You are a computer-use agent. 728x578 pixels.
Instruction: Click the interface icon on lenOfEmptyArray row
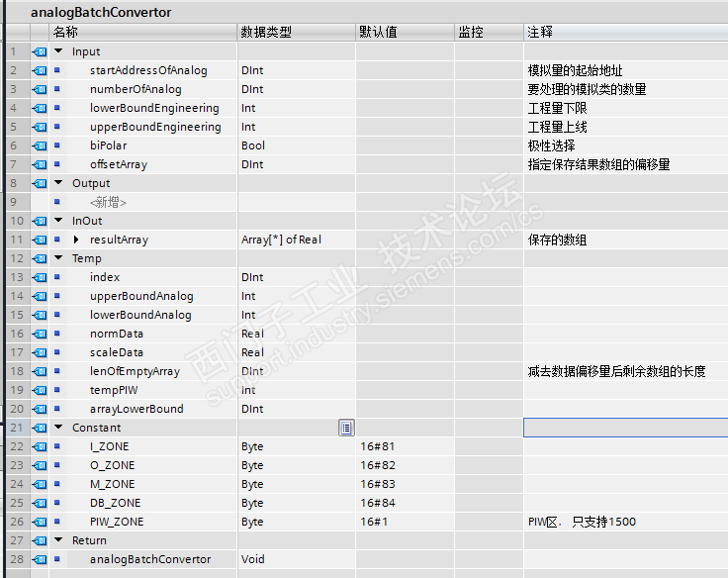(x=40, y=371)
